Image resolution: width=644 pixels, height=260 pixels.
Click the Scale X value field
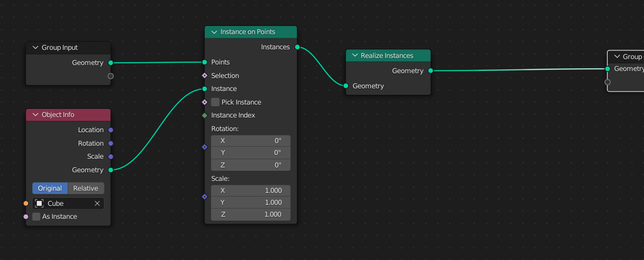coord(251,191)
